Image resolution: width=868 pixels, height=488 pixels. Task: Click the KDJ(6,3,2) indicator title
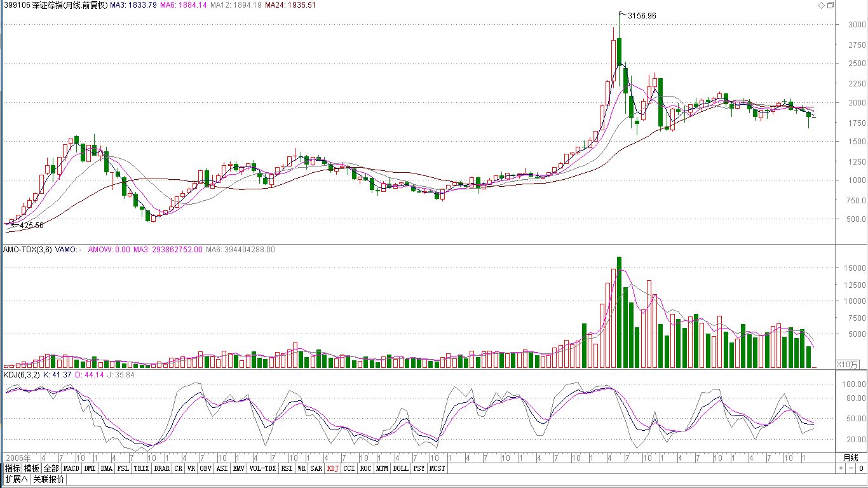[22, 375]
